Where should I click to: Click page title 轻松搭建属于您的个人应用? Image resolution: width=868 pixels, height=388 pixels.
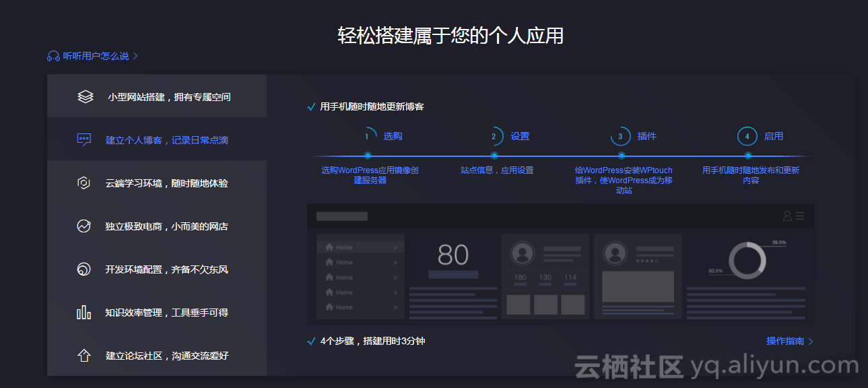click(450, 36)
